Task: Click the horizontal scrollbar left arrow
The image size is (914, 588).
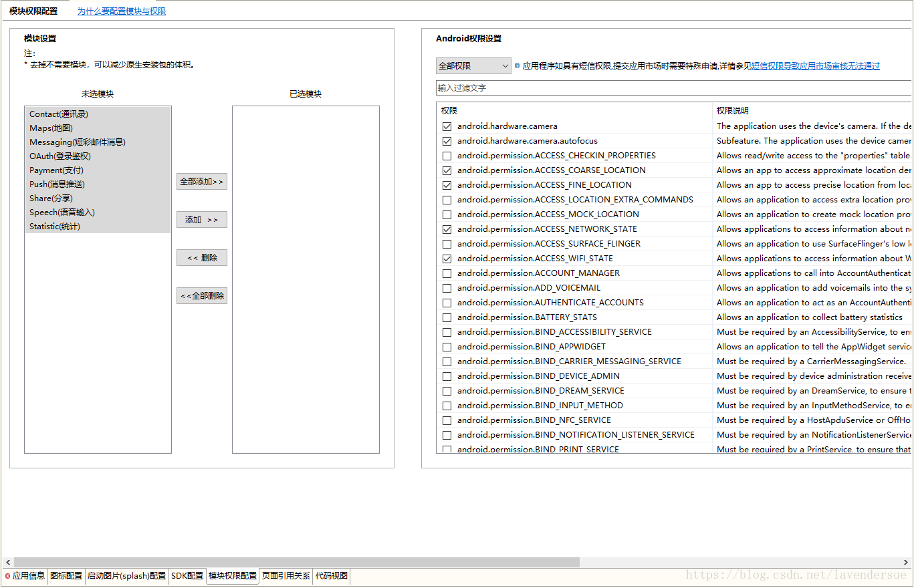Action: (x=8, y=563)
